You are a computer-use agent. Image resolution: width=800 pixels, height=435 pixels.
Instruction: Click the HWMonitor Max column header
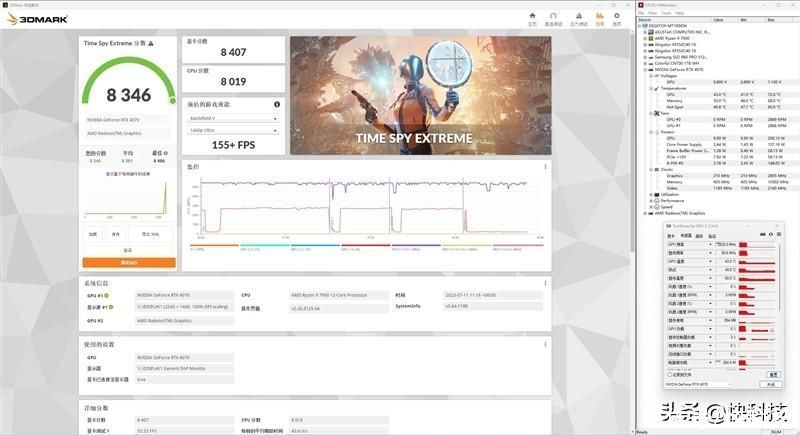(x=771, y=20)
